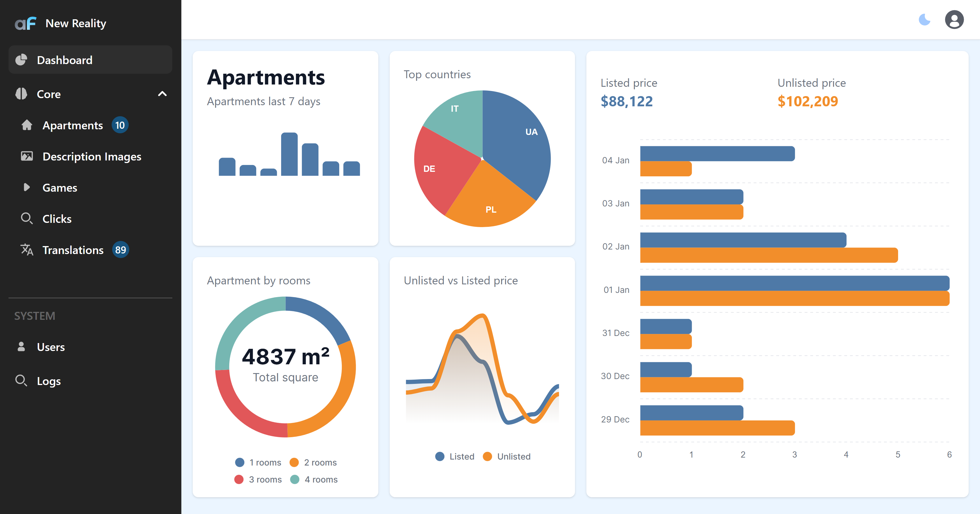Click the Translations language icon
The image size is (980, 514).
[x=27, y=249]
